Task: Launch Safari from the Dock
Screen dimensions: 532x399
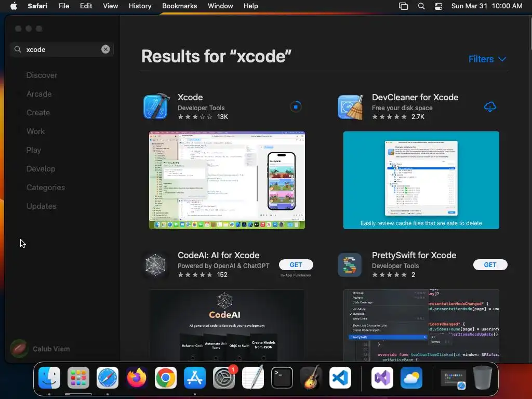Action: click(108, 378)
